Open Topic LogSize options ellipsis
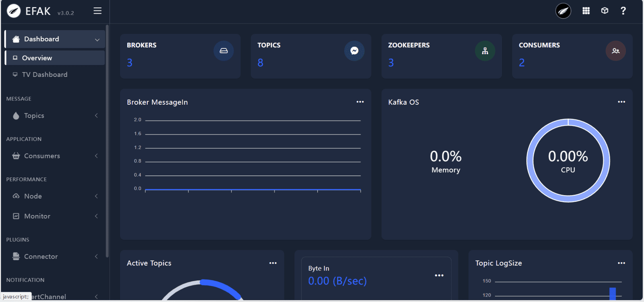The height and width of the screenshot is (302, 644). [x=621, y=263]
